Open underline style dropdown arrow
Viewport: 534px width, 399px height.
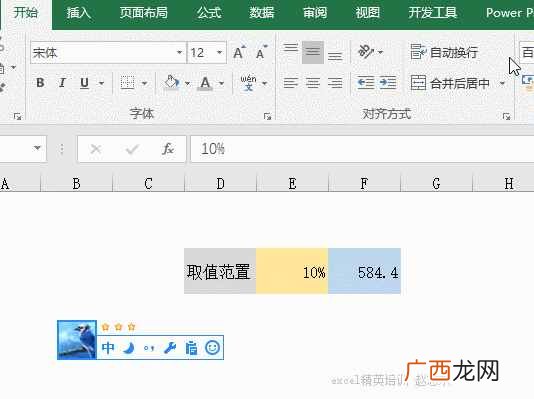point(101,83)
